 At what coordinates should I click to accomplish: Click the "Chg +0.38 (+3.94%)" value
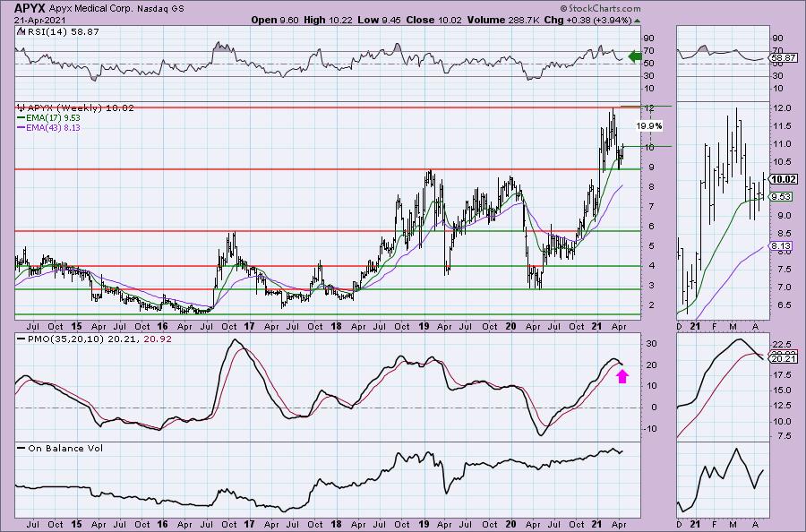click(587, 20)
